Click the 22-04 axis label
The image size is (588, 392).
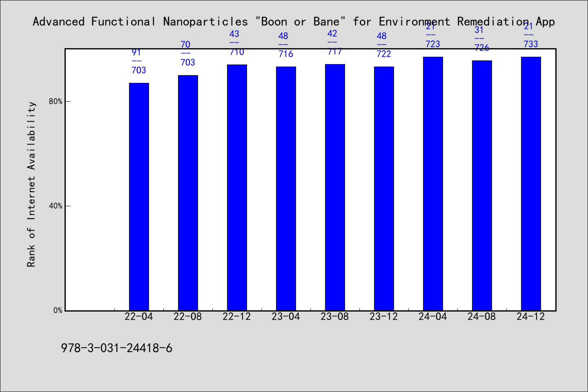coord(139,316)
